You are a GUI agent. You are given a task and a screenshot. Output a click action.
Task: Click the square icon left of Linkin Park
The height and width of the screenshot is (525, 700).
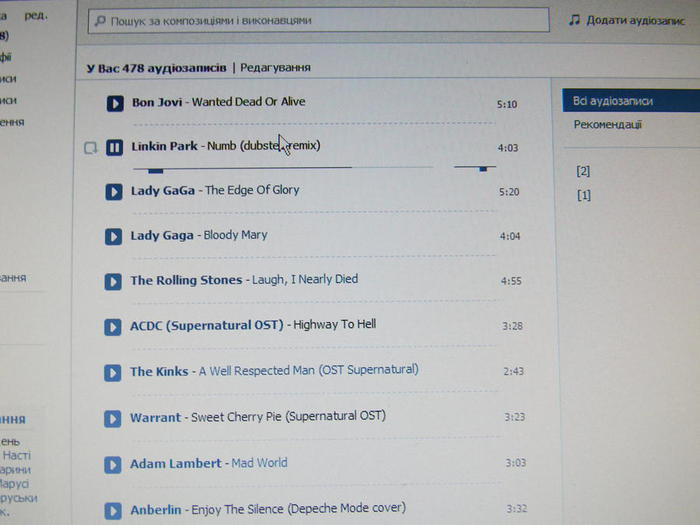pos(91,148)
